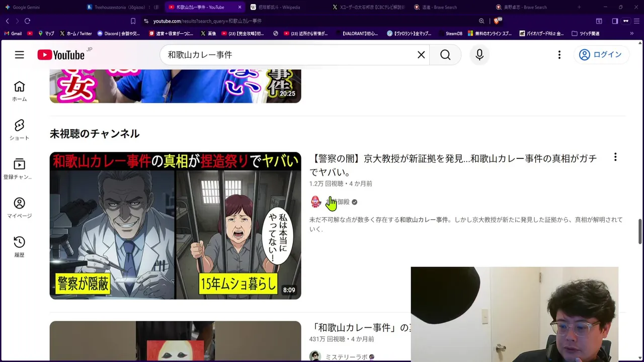Image resolution: width=644 pixels, height=362 pixels.
Task: Open more actions menu for 警察の闇 video
Action: (x=615, y=157)
